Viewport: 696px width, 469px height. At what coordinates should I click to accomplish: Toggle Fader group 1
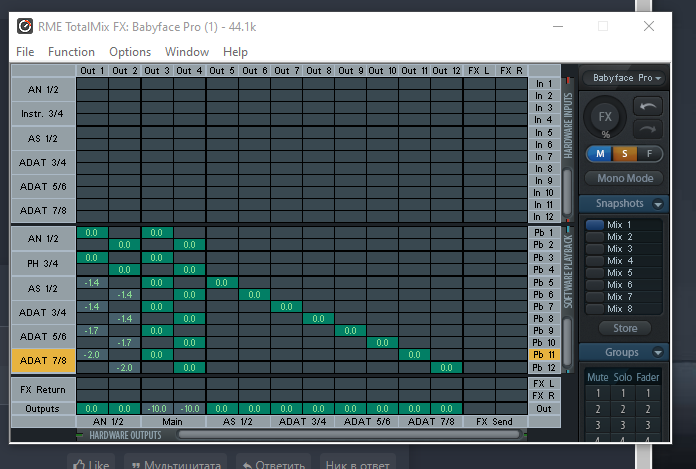pyautogui.click(x=648, y=393)
